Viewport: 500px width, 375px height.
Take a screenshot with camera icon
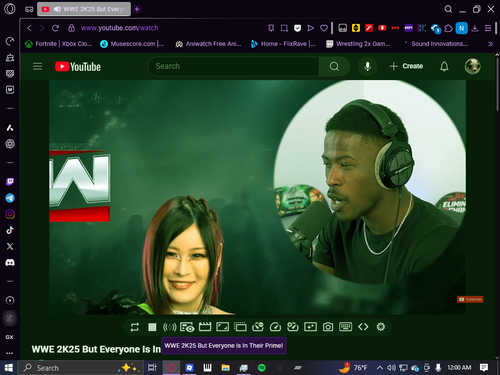[328, 327]
